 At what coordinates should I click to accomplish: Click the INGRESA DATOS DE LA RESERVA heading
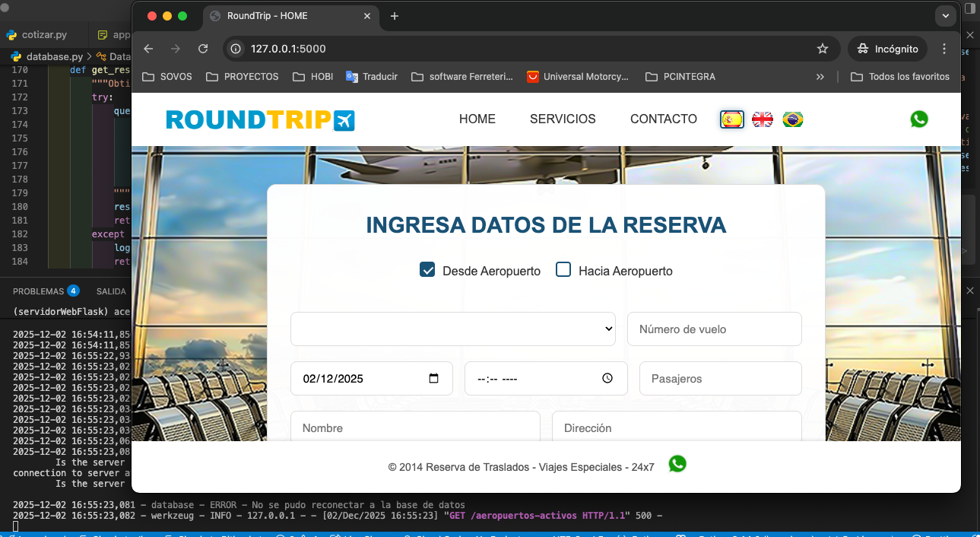pos(546,225)
